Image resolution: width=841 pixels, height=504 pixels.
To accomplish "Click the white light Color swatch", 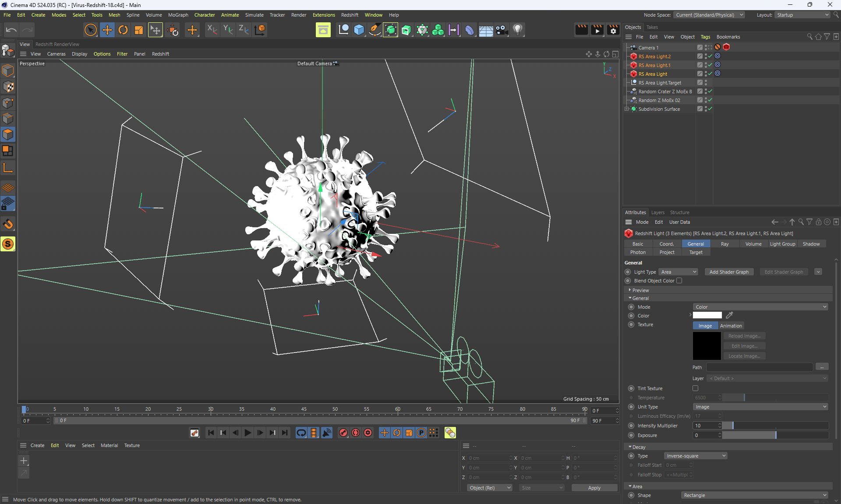I will [707, 315].
